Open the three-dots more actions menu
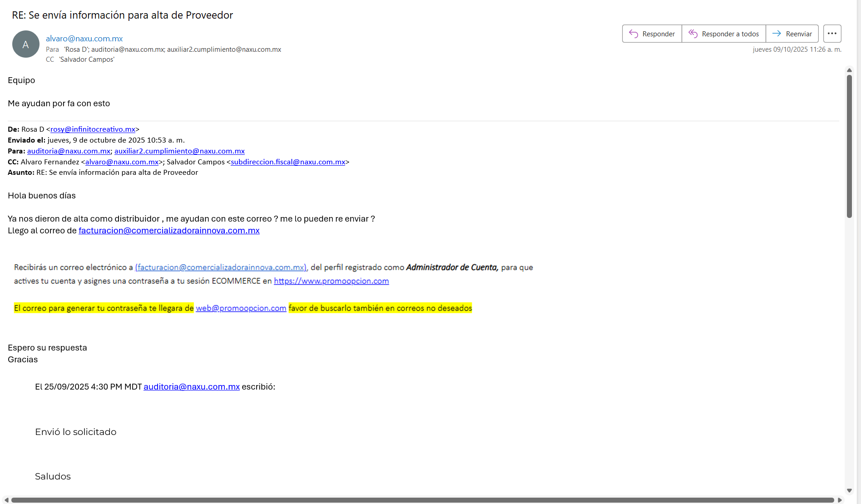This screenshot has width=861, height=504. click(x=832, y=34)
